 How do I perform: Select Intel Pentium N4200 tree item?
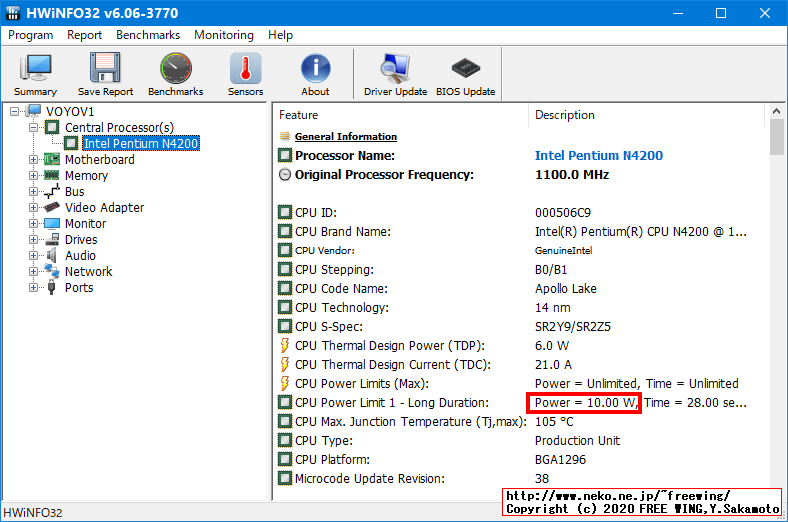click(x=141, y=144)
